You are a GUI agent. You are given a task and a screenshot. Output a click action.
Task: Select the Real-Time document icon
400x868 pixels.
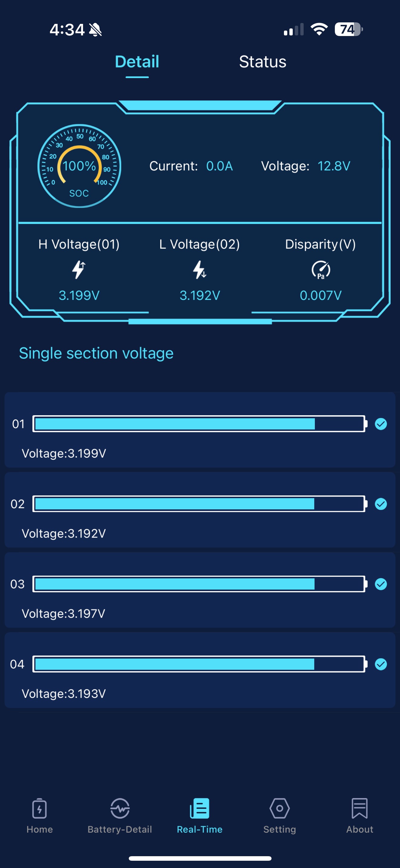pyautogui.click(x=200, y=808)
